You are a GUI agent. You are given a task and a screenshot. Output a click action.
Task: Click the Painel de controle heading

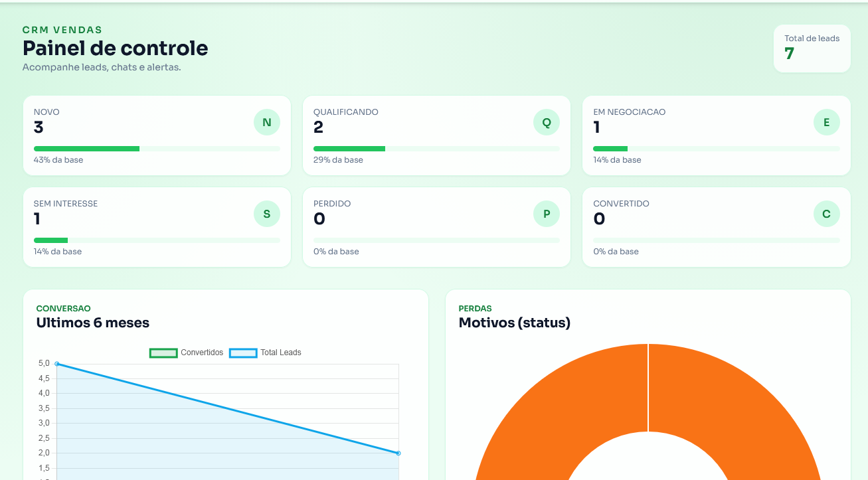click(x=116, y=48)
